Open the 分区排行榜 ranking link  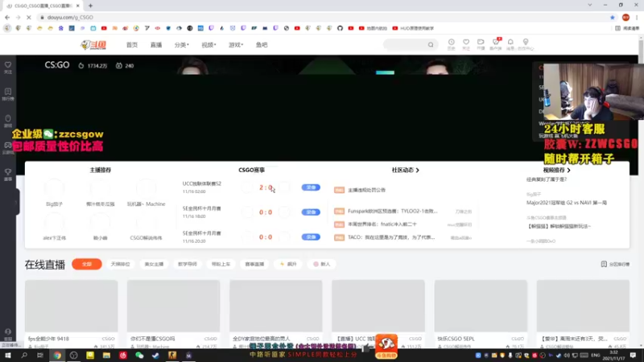pos(615,264)
